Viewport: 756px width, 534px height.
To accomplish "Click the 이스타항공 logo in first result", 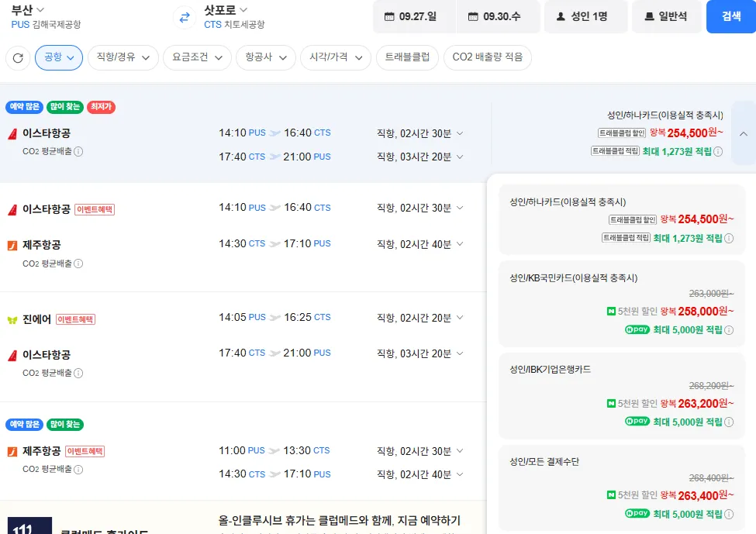I will 12,133.
